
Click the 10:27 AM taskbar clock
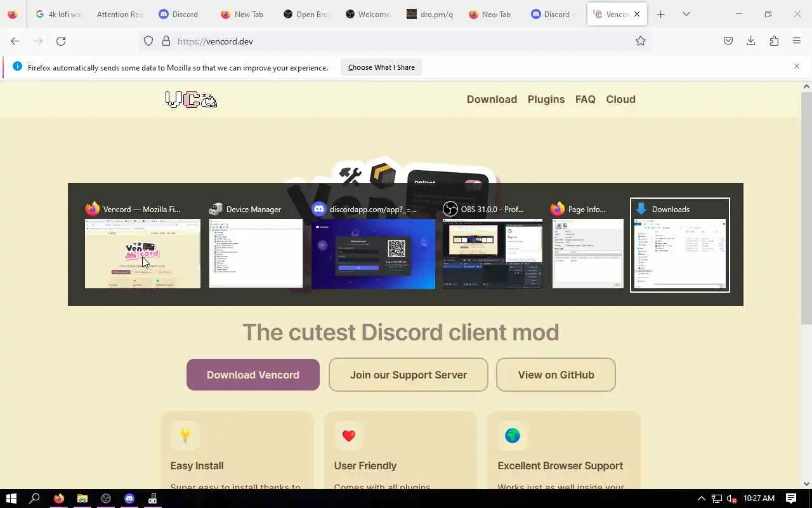tap(759, 498)
